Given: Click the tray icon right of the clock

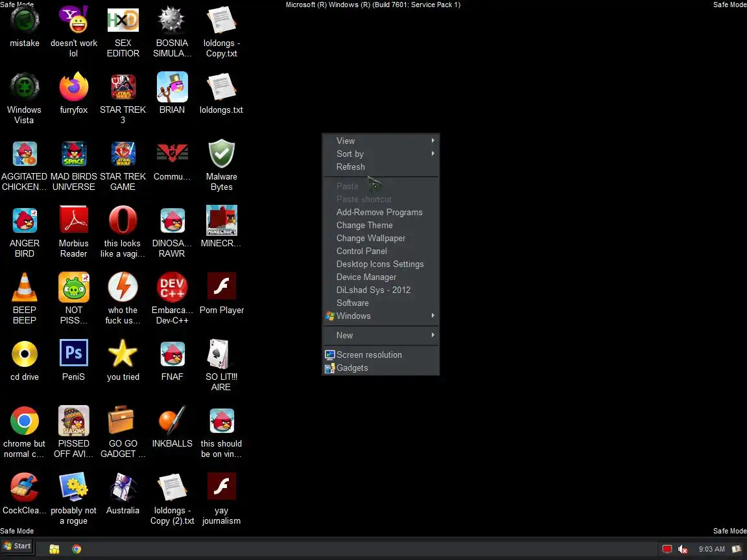Looking at the screenshot, I should point(737,549).
